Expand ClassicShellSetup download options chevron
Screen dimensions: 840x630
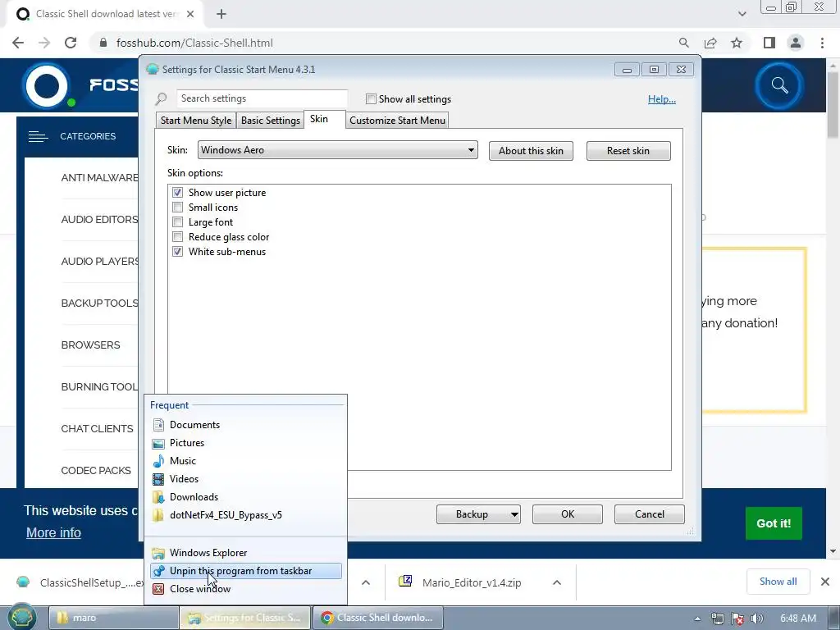[x=366, y=582]
